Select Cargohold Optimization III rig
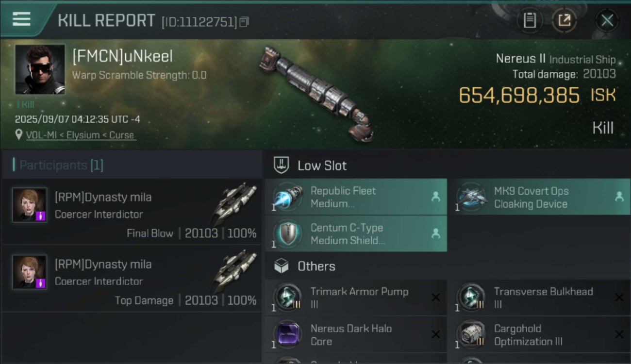 [x=543, y=334]
